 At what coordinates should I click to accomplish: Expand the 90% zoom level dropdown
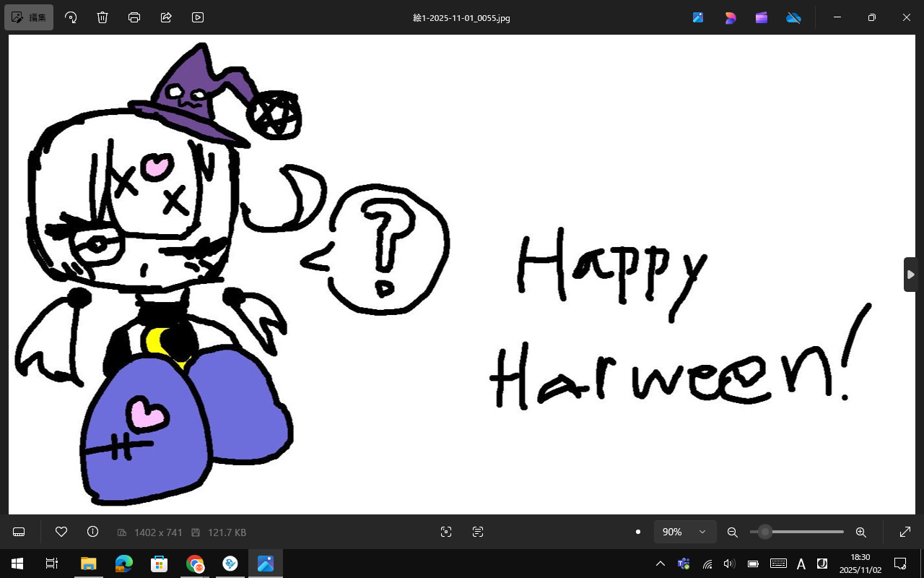(685, 532)
